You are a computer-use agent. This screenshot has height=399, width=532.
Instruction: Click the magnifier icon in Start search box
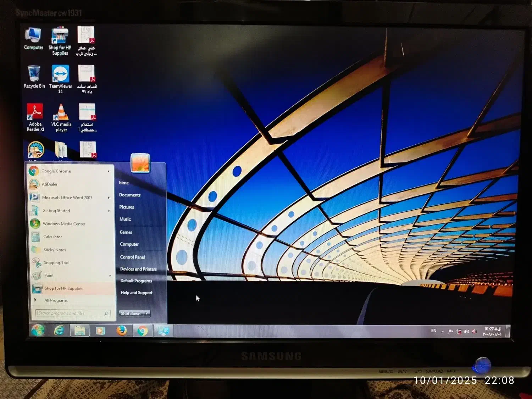click(x=106, y=314)
